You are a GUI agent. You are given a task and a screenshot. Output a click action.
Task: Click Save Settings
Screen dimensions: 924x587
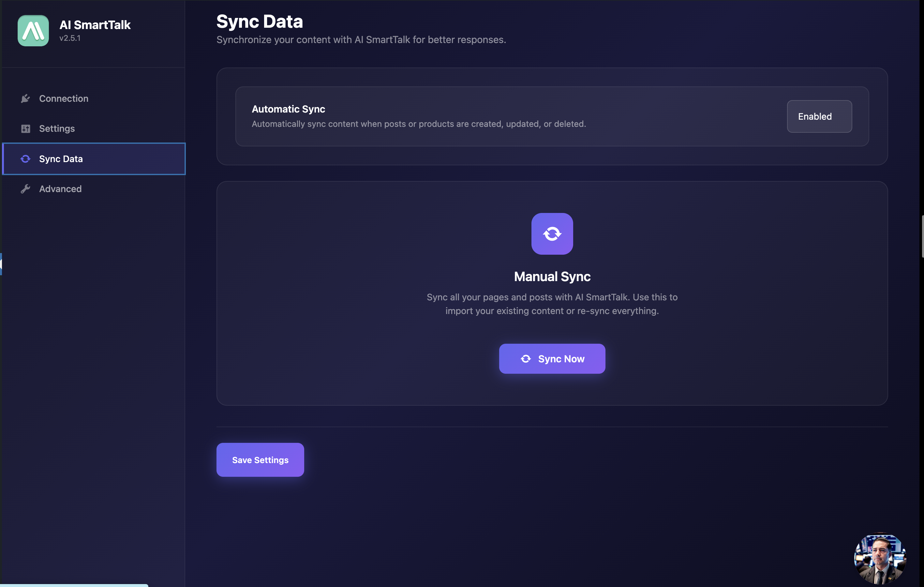point(260,459)
